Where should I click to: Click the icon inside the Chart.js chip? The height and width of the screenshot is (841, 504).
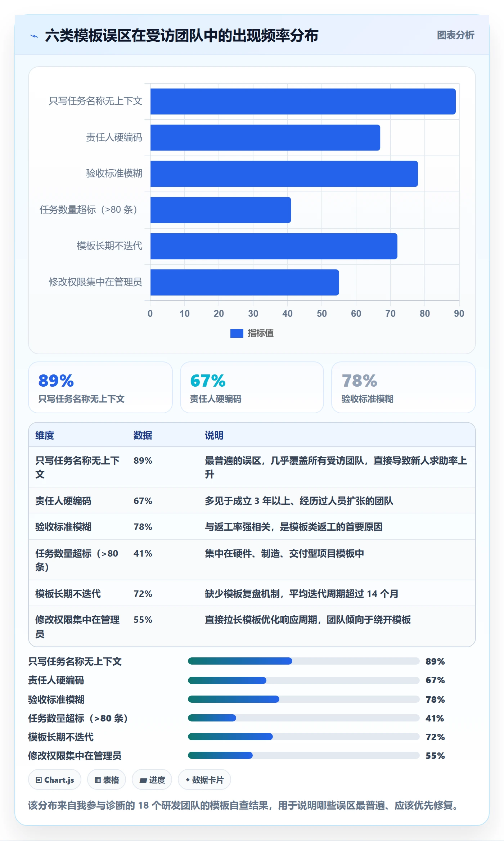click(39, 780)
